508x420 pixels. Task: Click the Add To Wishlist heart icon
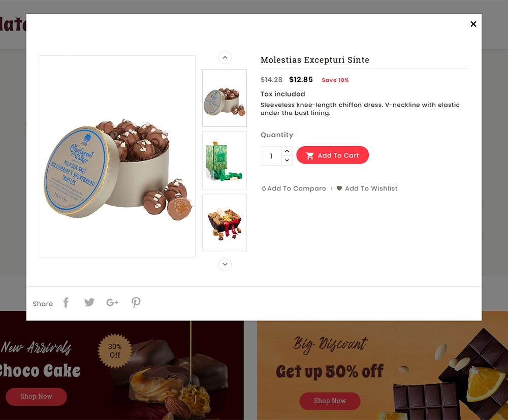click(339, 188)
